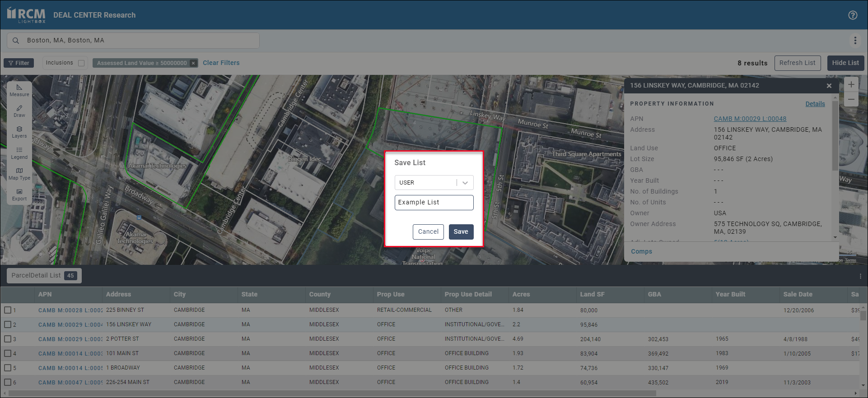Click the Export map icon
The width and height of the screenshot is (868, 398).
19,194
